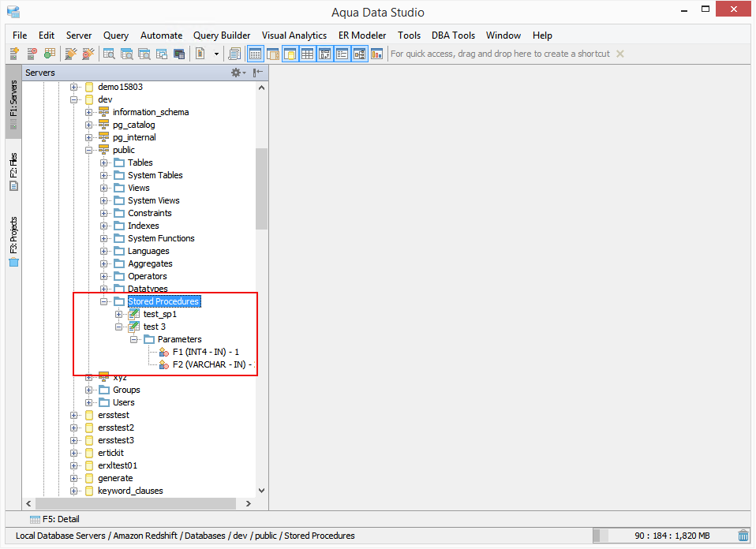Click the memory garbage collection trash icon

tap(743, 535)
